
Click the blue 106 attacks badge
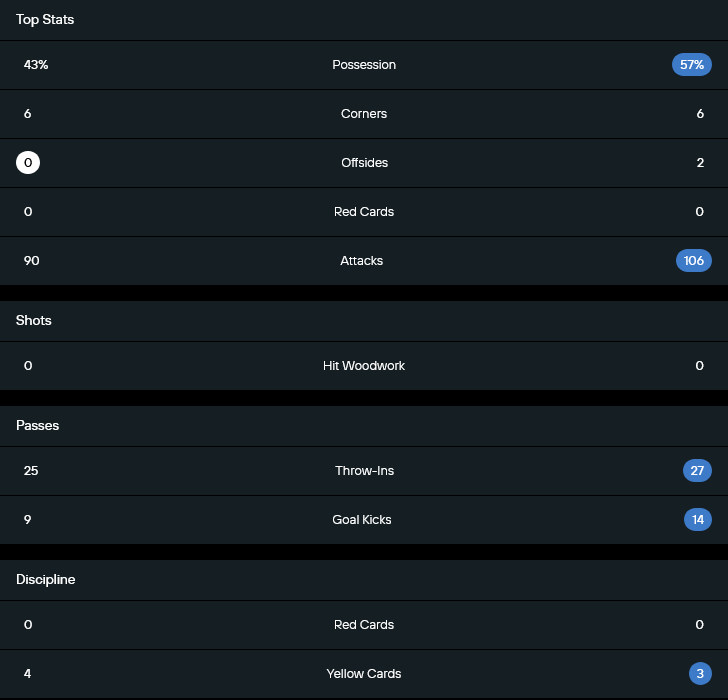click(694, 261)
